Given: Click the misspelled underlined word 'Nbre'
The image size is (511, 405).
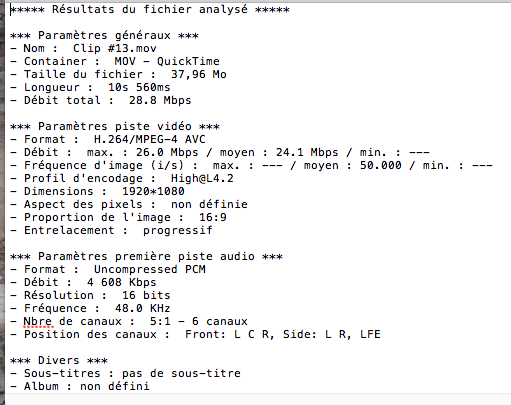Looking at the screenshot, I should pos(38,321).
